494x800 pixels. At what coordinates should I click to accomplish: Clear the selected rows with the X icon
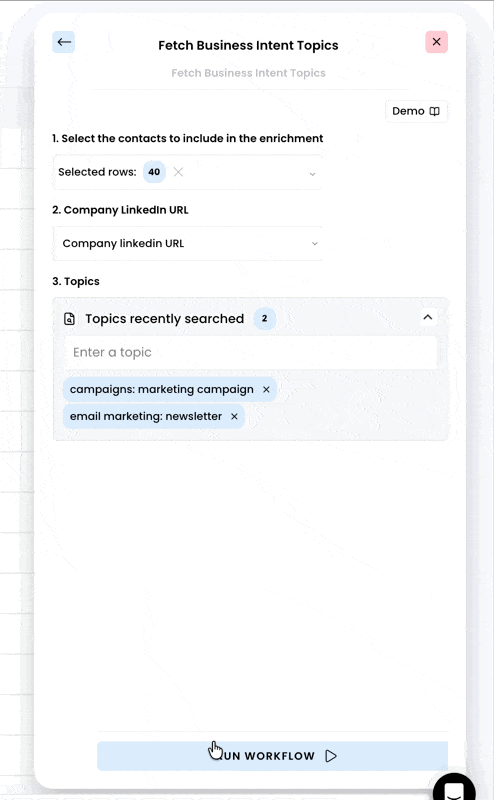[x=178, y=172]
